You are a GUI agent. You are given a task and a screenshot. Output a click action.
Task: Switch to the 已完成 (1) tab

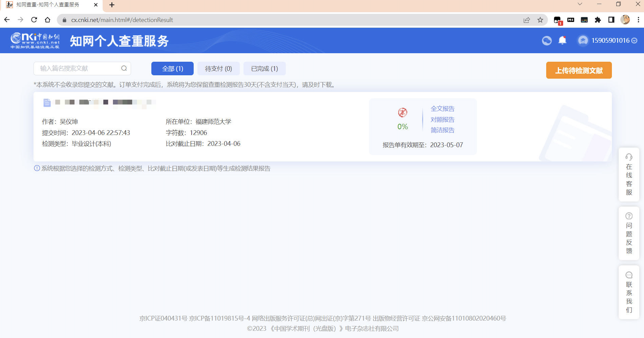264,69
